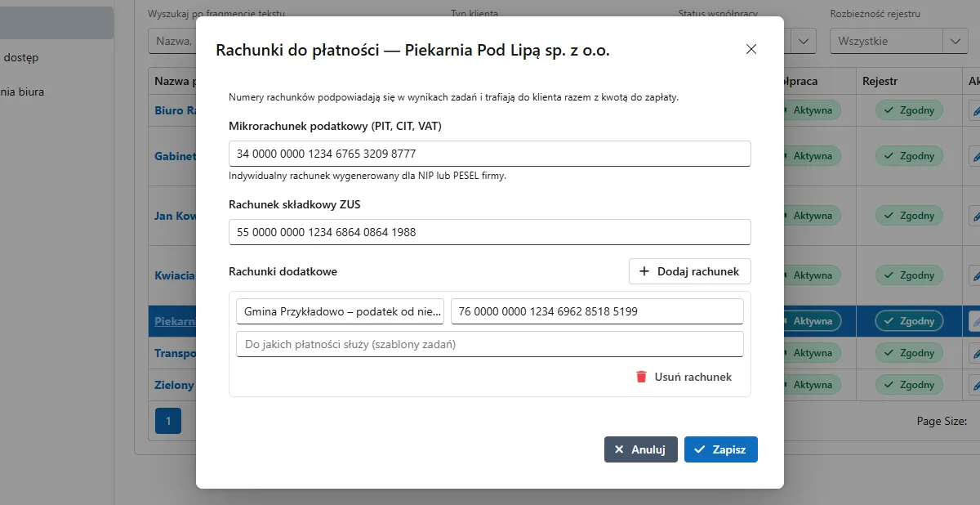Sort by the Rejestr column header

(x=880, y=81)
